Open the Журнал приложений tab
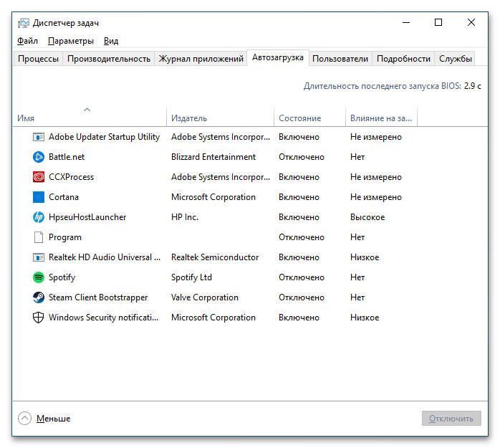The image size is (500, 448). tap(201, 59)
